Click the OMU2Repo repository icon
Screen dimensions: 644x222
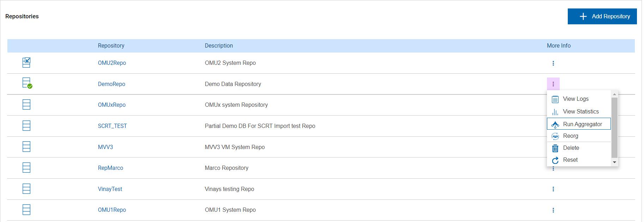(x=26, y=63)
